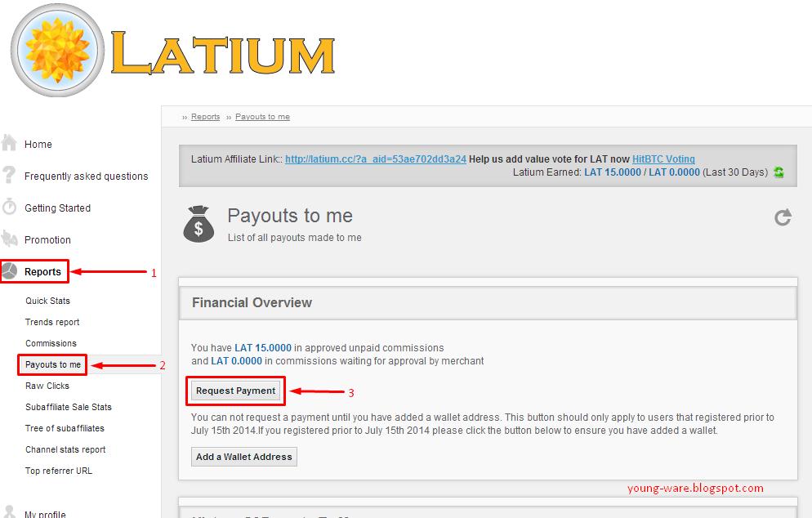This screenshot has width=812, height=518.
Task: Open Channel stats report
Action: pyautogui.click(x=65, y=449)
